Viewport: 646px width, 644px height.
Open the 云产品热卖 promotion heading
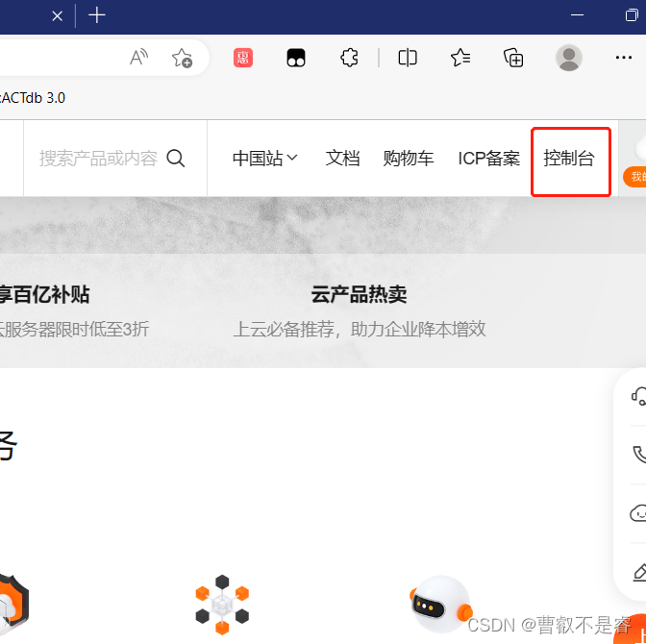pos(359,294)
